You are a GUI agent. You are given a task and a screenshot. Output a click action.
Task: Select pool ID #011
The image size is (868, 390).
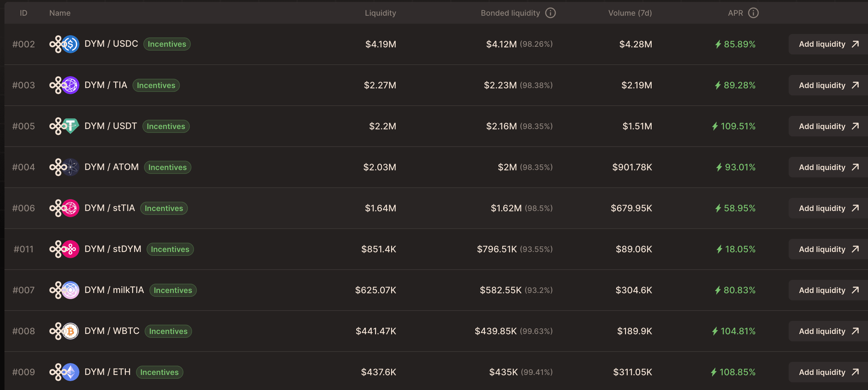tap(24, 249)
